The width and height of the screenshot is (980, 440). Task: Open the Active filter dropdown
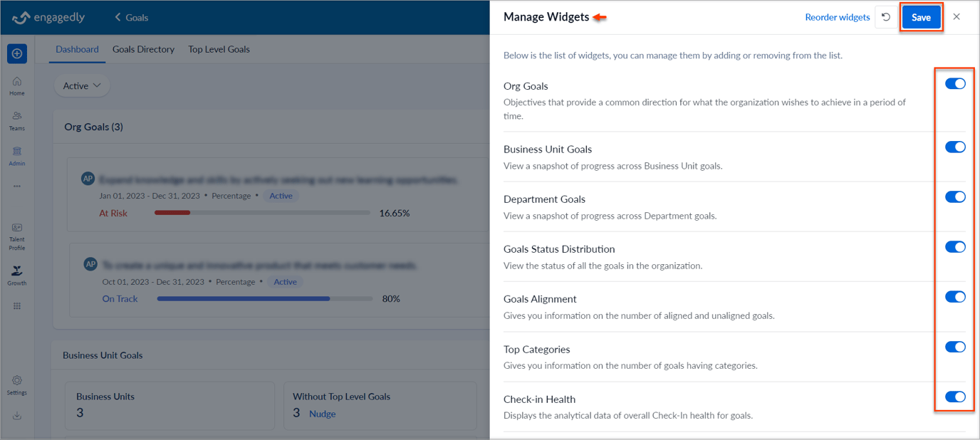[x=81, y=85]
